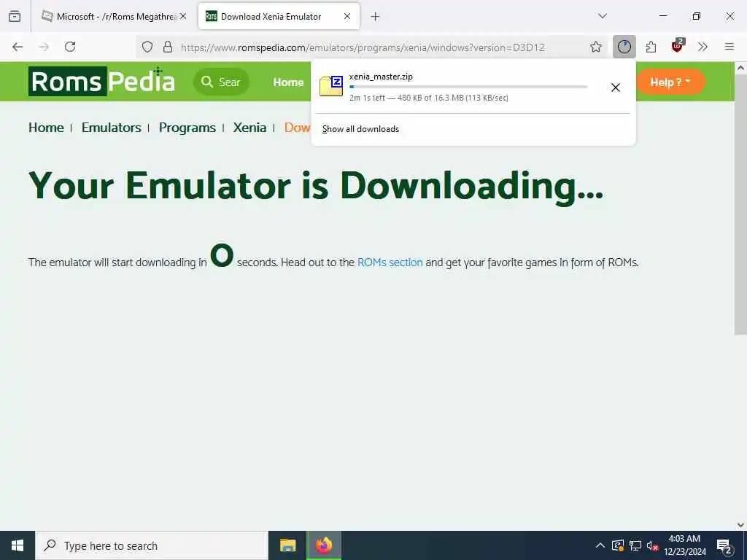Open the network status tray icon
The image size is (747, 560).
click(x=635, y=545)
